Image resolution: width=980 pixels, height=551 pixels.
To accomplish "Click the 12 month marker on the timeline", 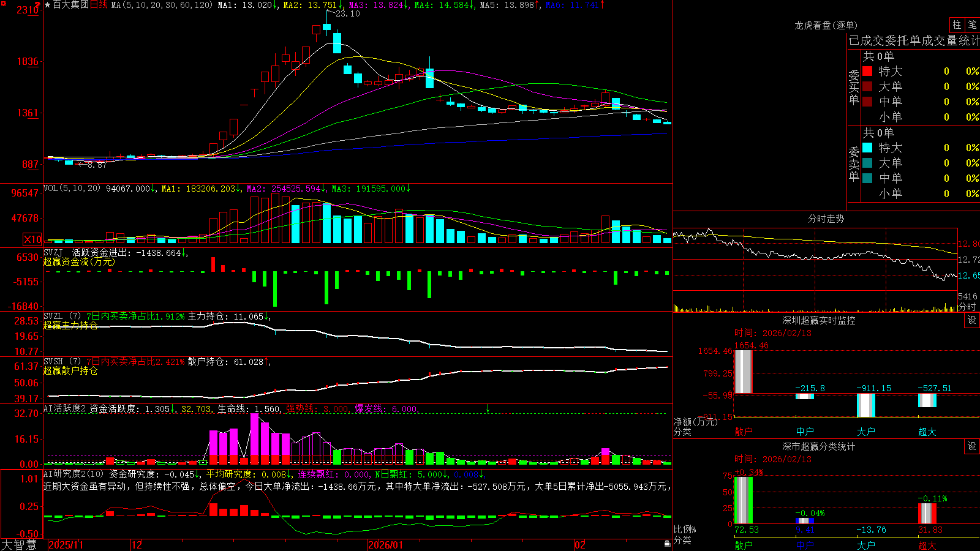I will coord(137,545).
